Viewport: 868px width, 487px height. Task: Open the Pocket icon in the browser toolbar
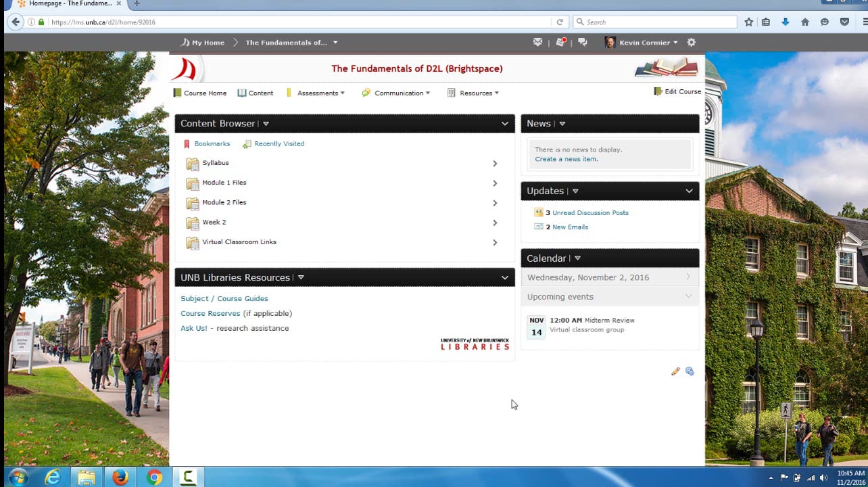[x=844, y=22]
